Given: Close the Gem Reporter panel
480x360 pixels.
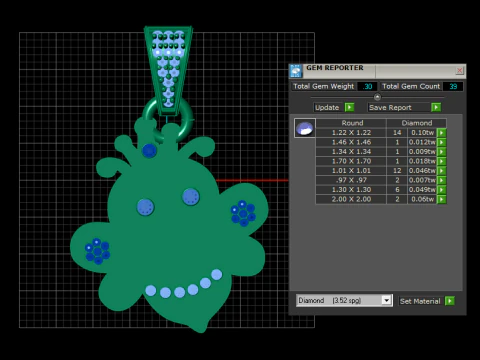Looking at the screenshot, I should point(460,70).
